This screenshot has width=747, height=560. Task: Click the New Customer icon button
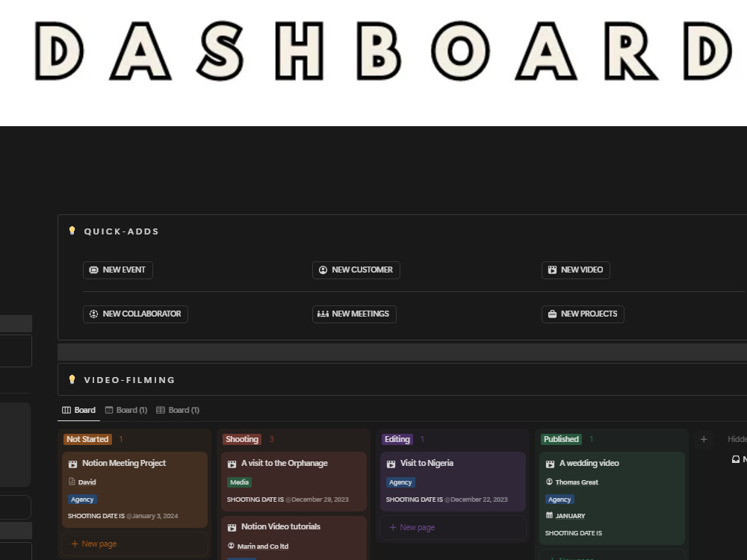point(322,270)
